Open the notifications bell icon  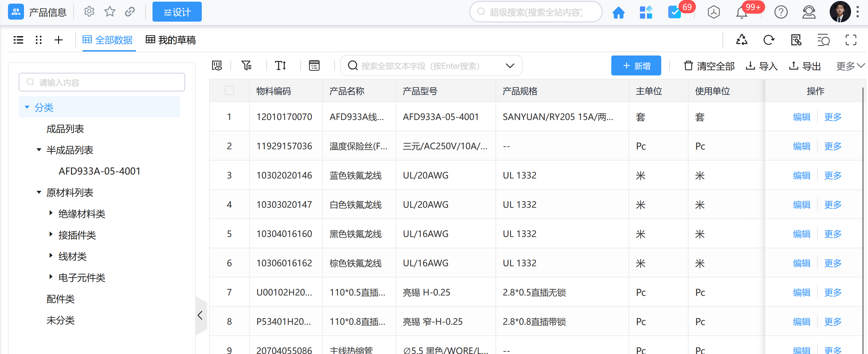[741, 12]
